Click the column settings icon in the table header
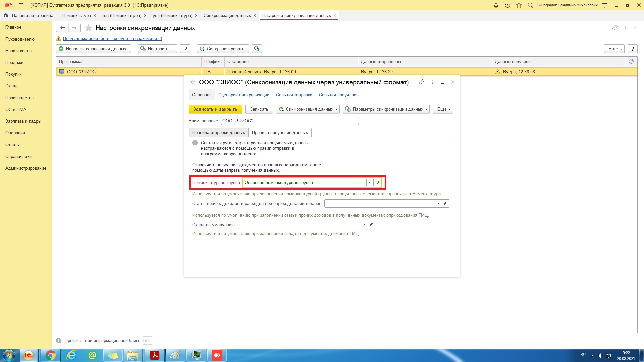The image size is (644, 362). coord(631,61)
